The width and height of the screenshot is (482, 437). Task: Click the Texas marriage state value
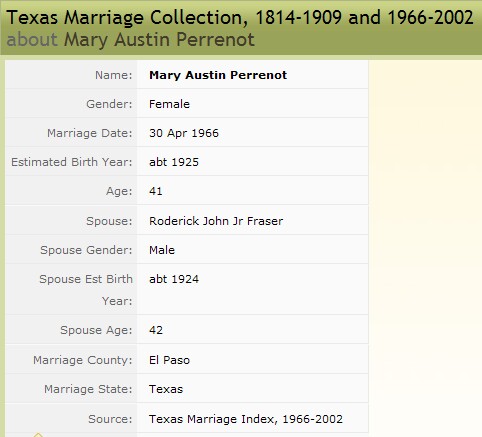coord(166,389)
